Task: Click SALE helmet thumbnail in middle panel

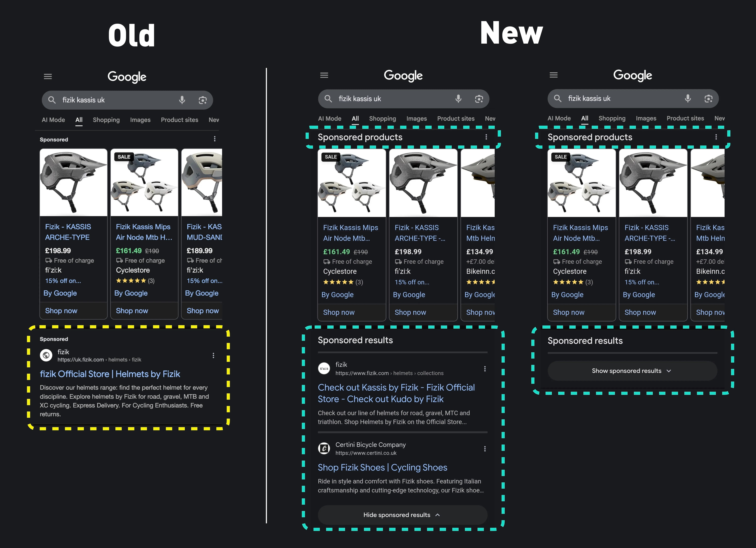Action: [x=351, y=183]
